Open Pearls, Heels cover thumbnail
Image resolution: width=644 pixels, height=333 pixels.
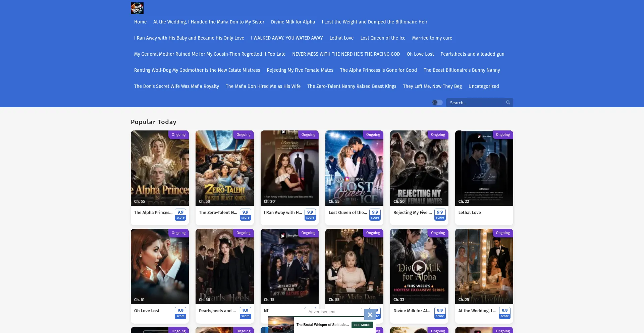[224, 266]
